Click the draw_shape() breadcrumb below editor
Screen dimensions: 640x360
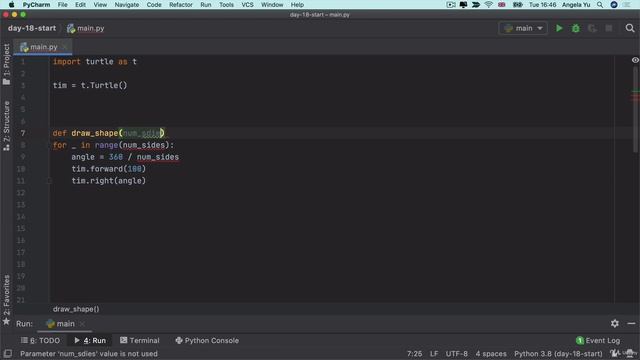click(x=76, y=309)
